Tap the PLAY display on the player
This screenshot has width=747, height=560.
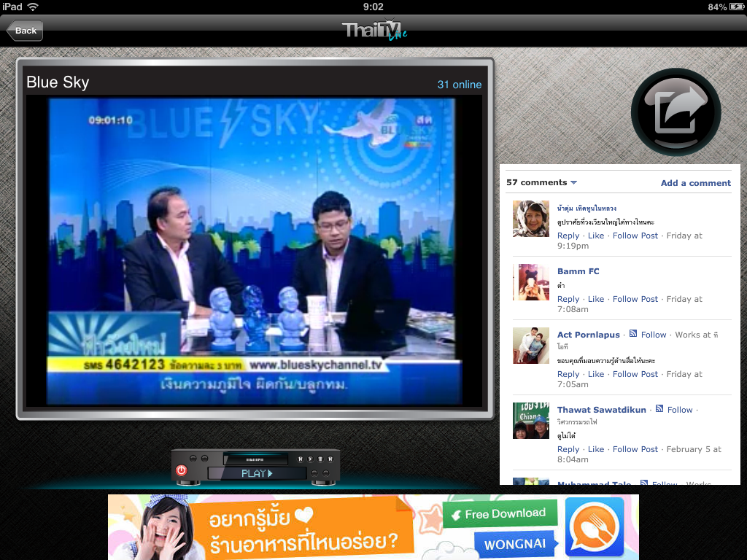click(257, 473)
